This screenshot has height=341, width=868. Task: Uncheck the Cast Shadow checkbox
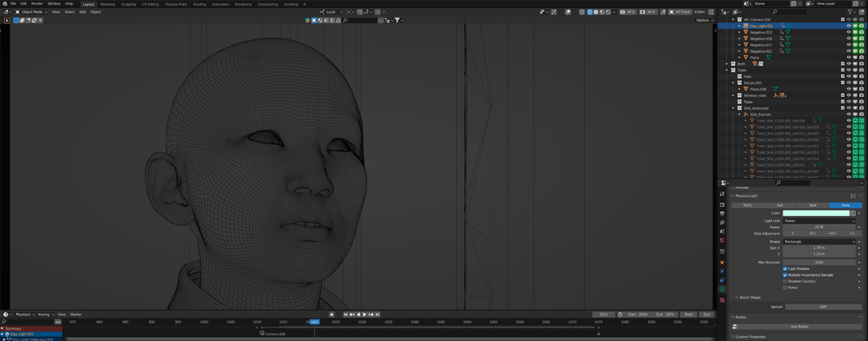[785, 268]
